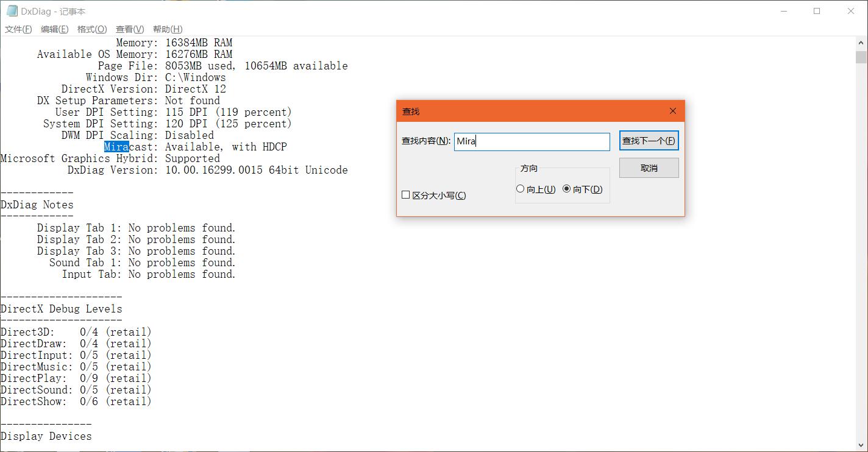This screenshot has height=452, width=868.
Task: Select 向下(D) search direction
Action: pyautogui.click(x=583, y=189)
